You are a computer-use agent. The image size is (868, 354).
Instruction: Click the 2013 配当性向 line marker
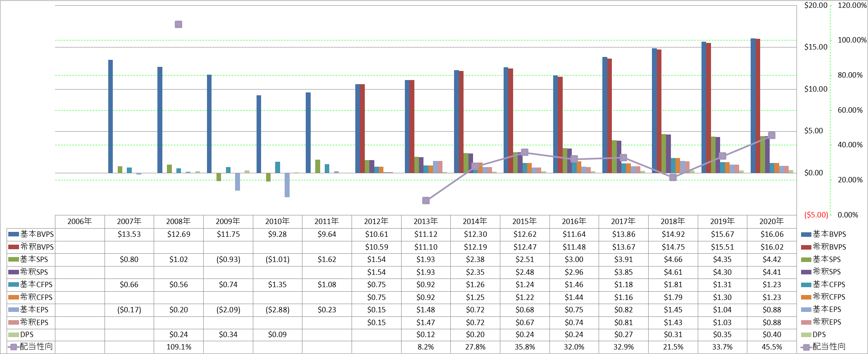[426, 201]
